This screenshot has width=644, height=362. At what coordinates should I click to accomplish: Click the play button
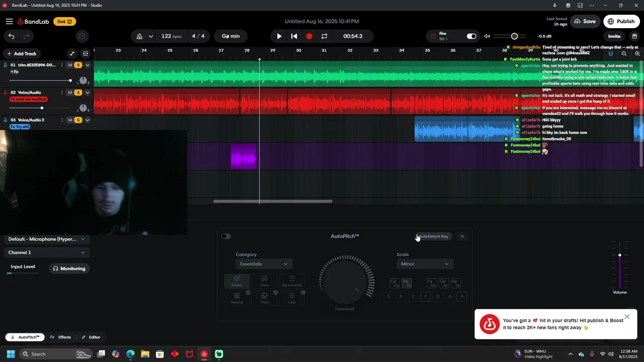(x=279, y=36)
